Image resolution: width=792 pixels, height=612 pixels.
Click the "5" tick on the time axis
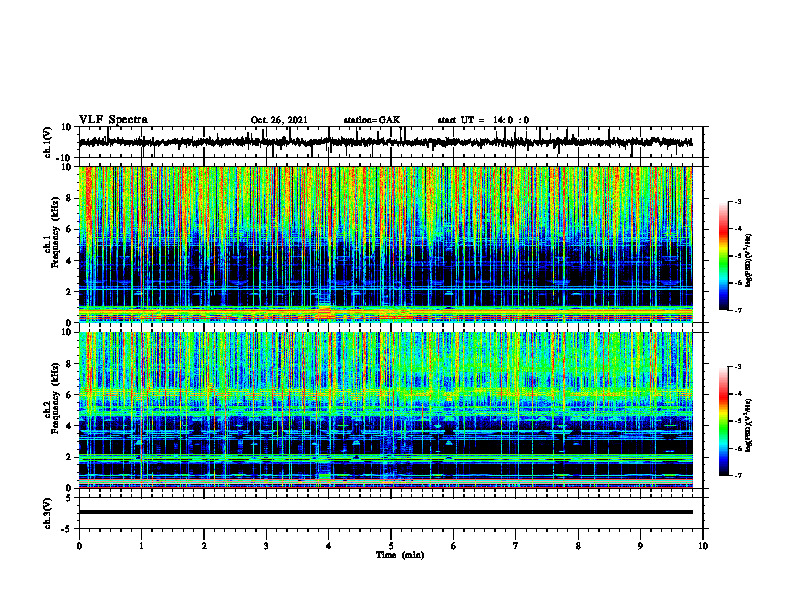pos(391,546)
